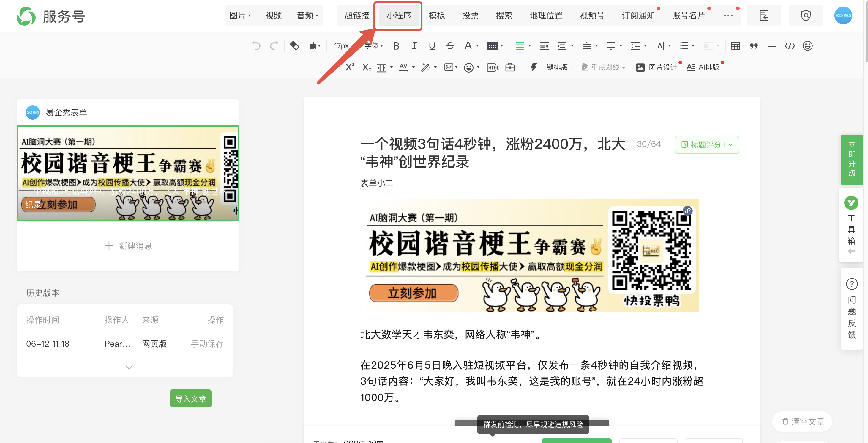Toggle underline formatting with U icon

pos(432,46)
